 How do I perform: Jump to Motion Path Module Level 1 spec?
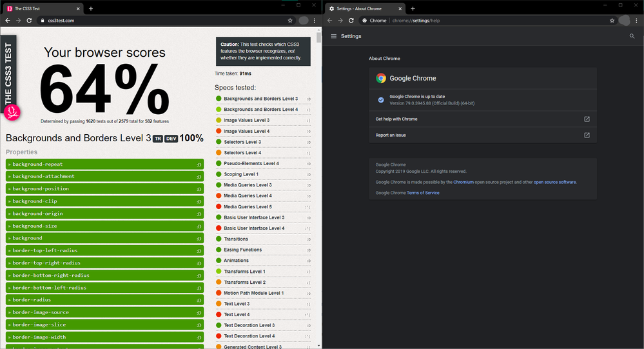coord(253,293)
